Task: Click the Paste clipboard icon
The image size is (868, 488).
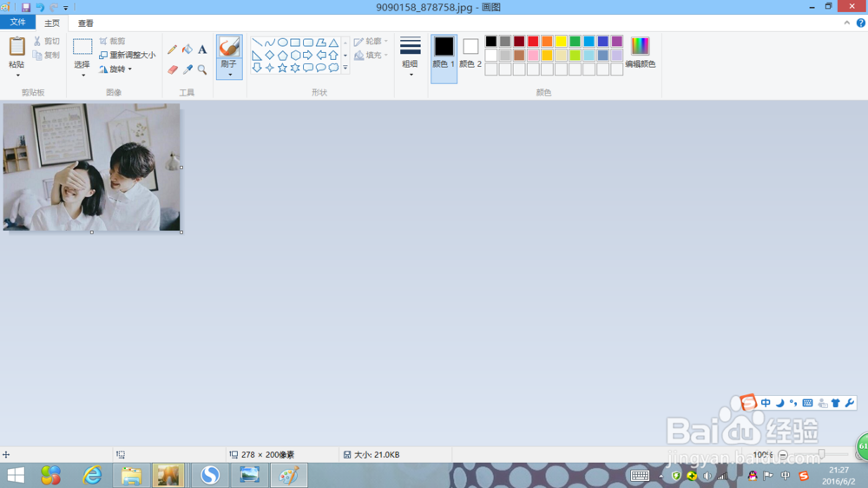Action: pos(16,47)
